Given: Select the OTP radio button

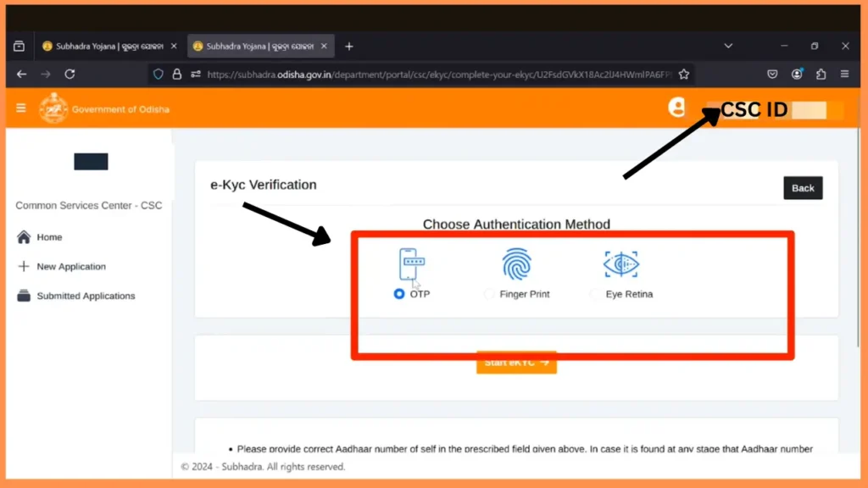Looking at the screenshot, I should tap(399, 294).
